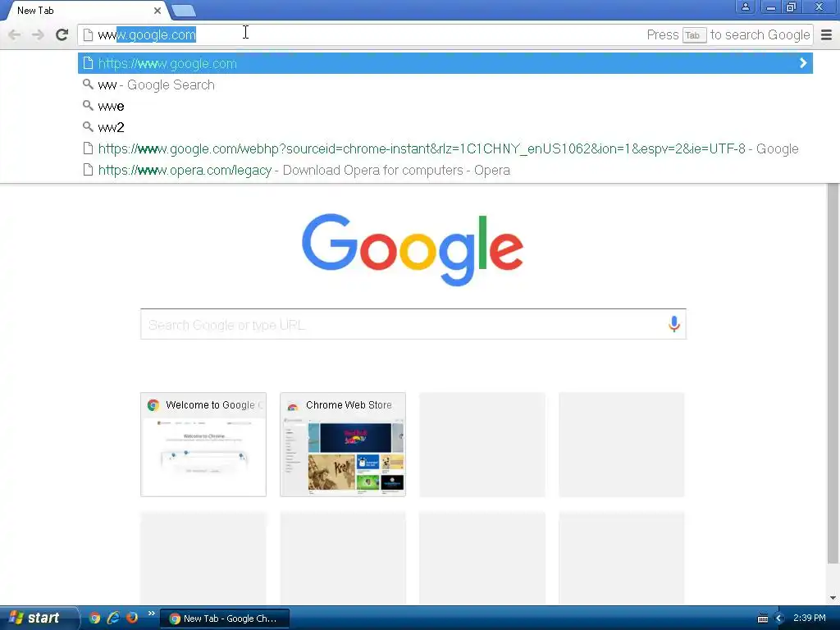Click the address bar text www.google.com

(147, 34)
